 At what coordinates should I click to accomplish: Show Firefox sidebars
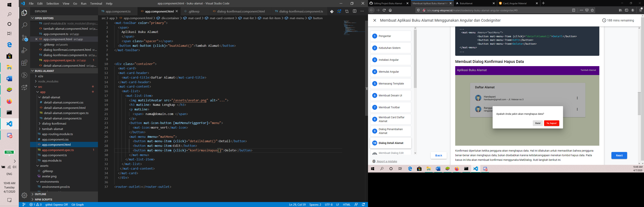coord(627,10)
